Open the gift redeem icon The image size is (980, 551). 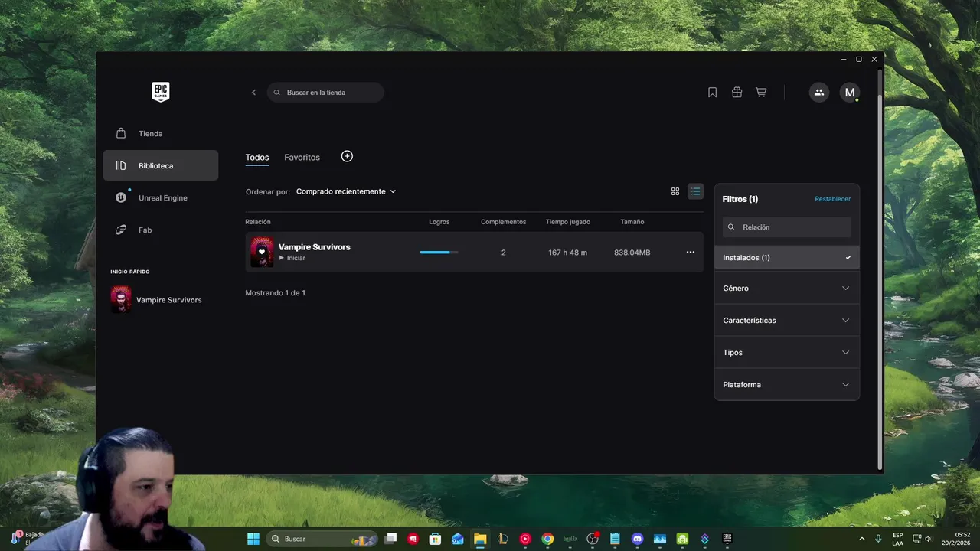pos(737,93)
